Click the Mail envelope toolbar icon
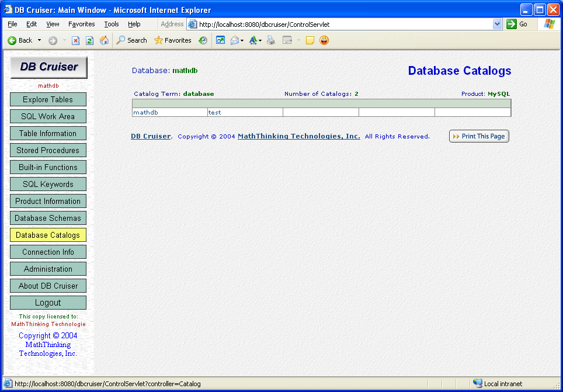Image resolution: width=563 pixels, height=392 pixels. point(235,40)
